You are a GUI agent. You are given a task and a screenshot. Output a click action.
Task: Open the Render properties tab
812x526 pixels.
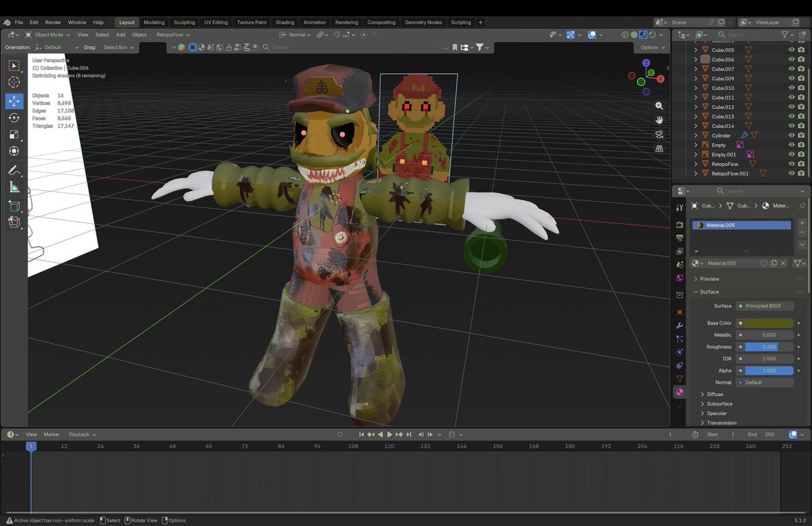point(679,224)
